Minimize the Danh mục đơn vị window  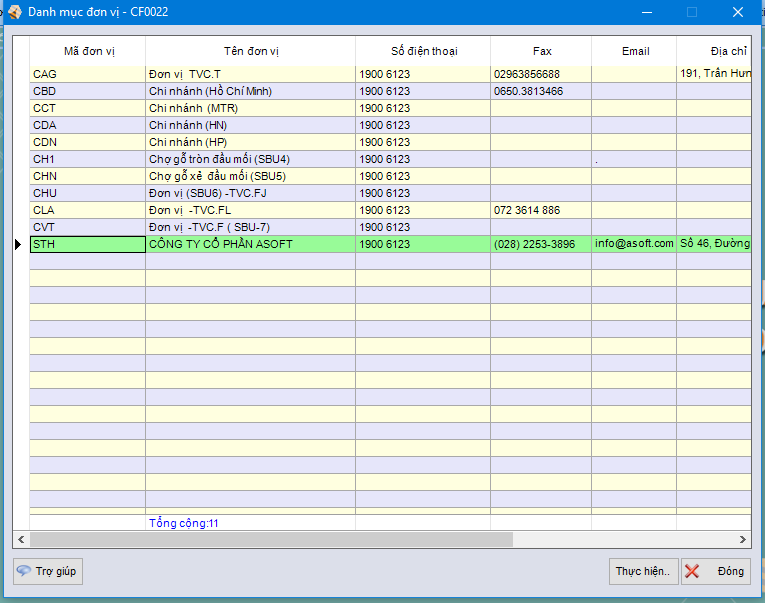pyautogui.click(x=647, y=12)
